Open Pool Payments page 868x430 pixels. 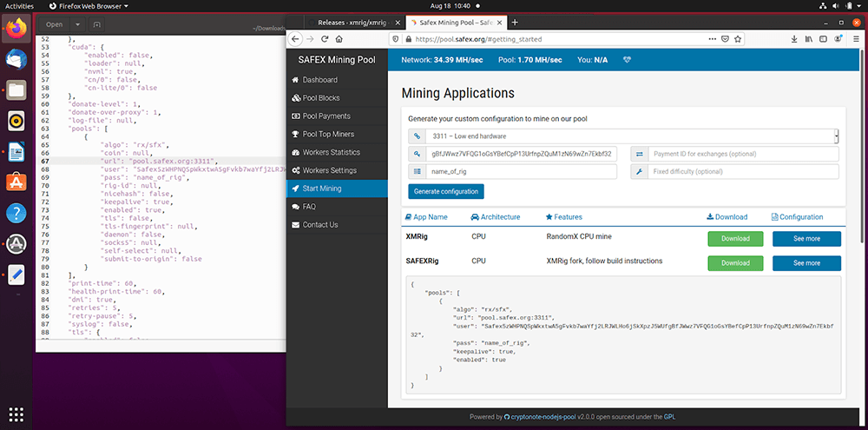pos(337,116)
